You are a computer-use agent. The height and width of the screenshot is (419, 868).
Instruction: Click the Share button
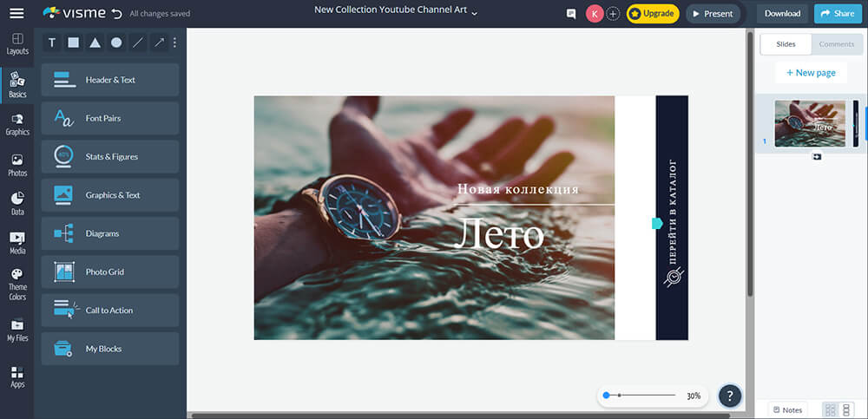(838, 14)
